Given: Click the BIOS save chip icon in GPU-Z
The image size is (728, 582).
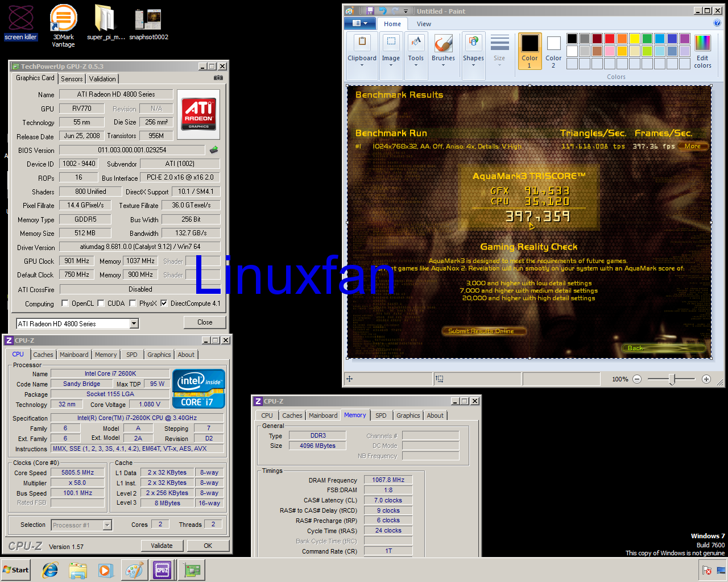Looking at the screenshot, I should (x=214, y=150).
